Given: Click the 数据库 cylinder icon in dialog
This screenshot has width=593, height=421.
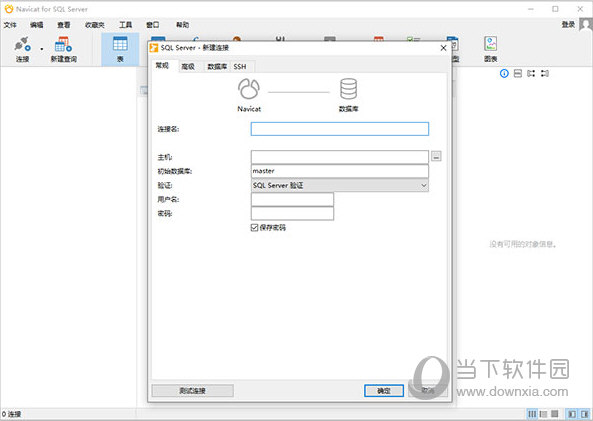Looking at the screenshot, I should (348, 89).
